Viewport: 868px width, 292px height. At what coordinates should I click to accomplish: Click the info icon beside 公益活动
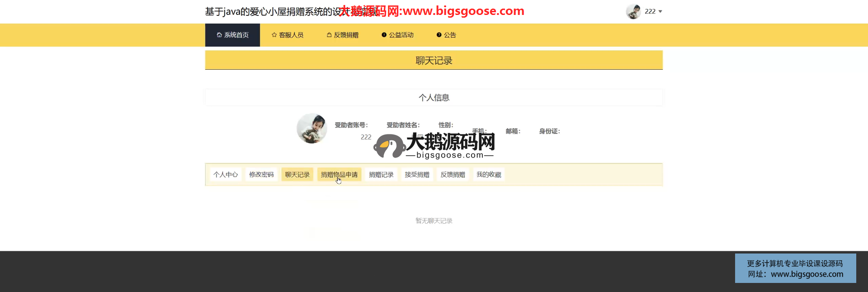pyautogui.click(x=384, y=35)
